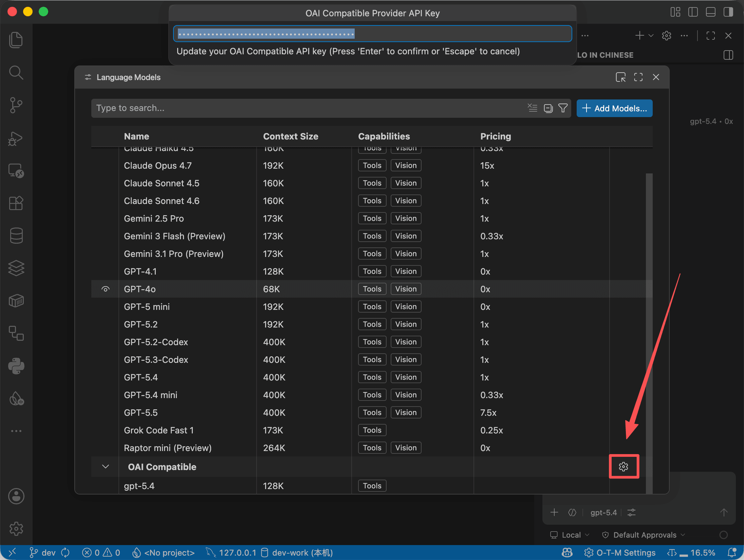This screenshot has height=560, width=744.
Task: Send the chat message with the arrow
Action: [x=724, y=512]
